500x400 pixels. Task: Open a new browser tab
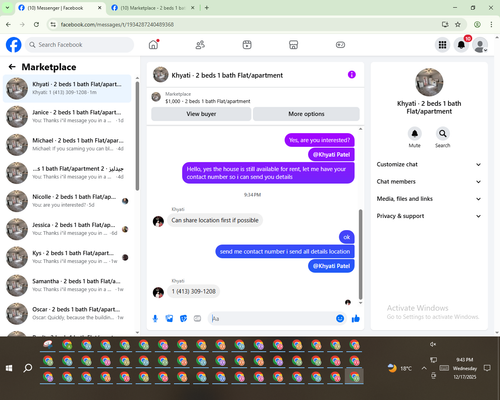point(207,8)
